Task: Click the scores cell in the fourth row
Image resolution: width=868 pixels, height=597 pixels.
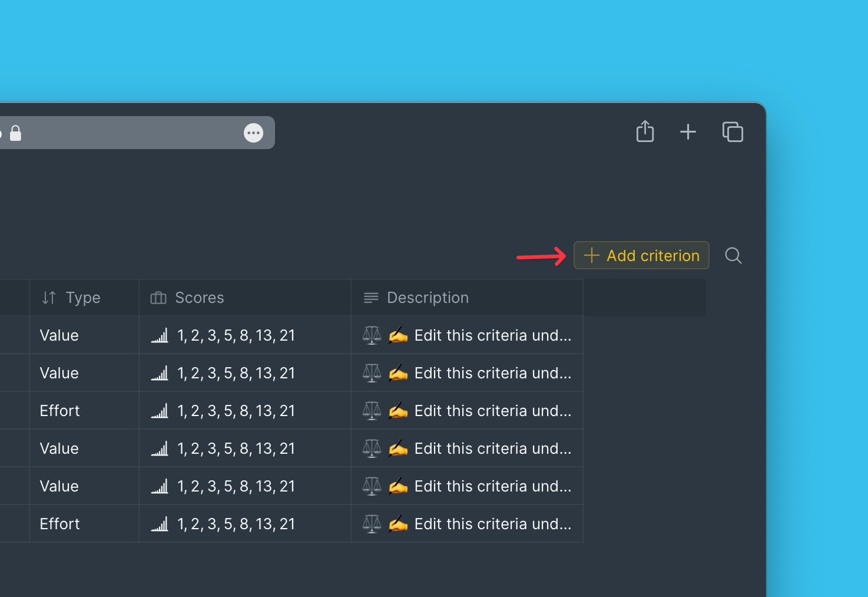Action: point(245,448)
